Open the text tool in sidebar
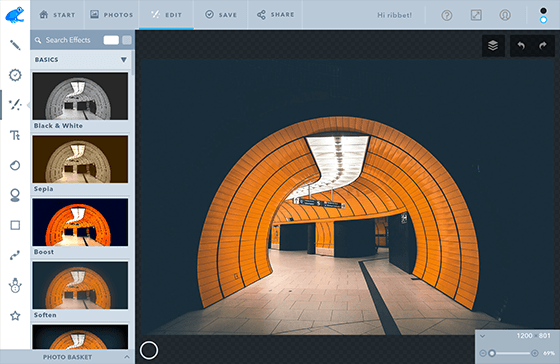This screenshot has height=364, width=560. tap(15, 135)
